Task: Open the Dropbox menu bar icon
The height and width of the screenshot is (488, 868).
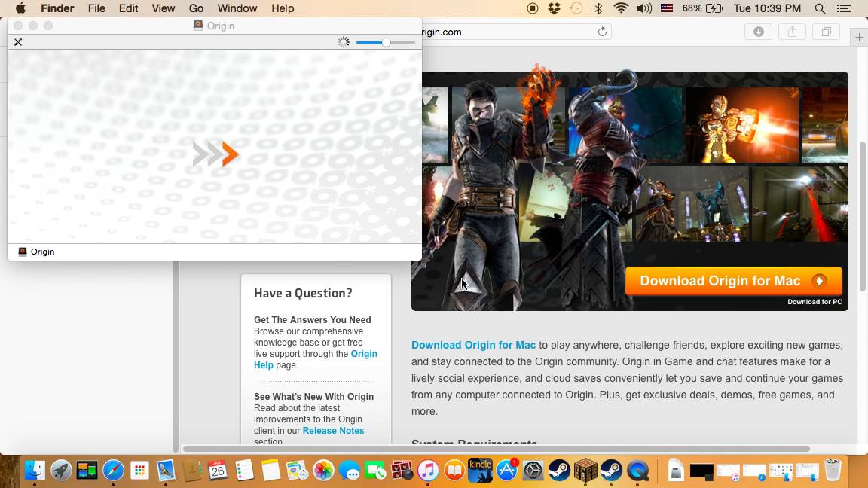Action: click(x=554, y=8)
